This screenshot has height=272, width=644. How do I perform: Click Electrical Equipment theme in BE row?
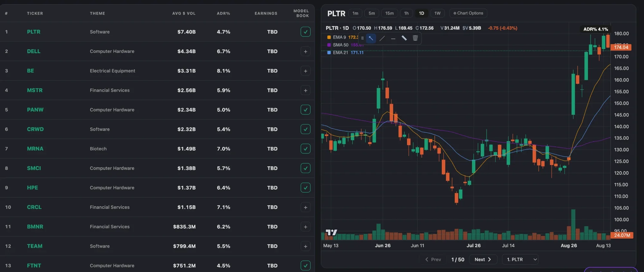112,71
